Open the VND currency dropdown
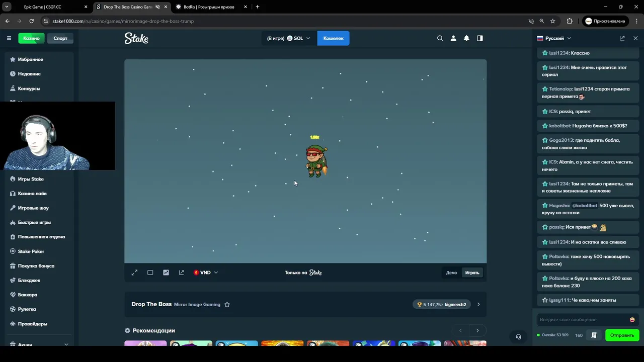Viewport: 644px width, 362px height. (206, 273)
